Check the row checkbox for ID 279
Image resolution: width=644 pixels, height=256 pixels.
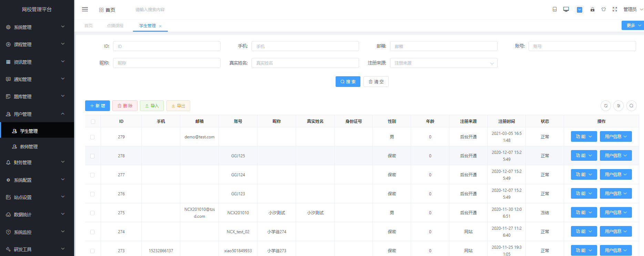click(92, 137)
